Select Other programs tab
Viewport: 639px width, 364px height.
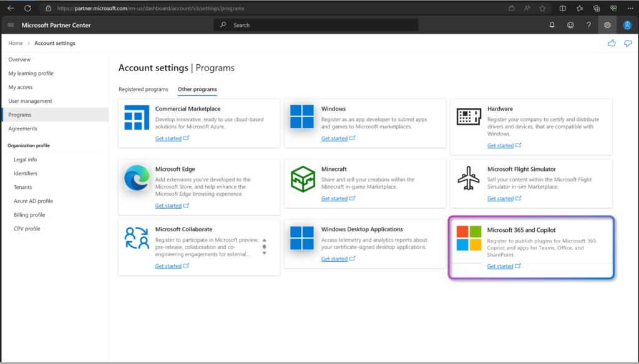coord(197,89)
